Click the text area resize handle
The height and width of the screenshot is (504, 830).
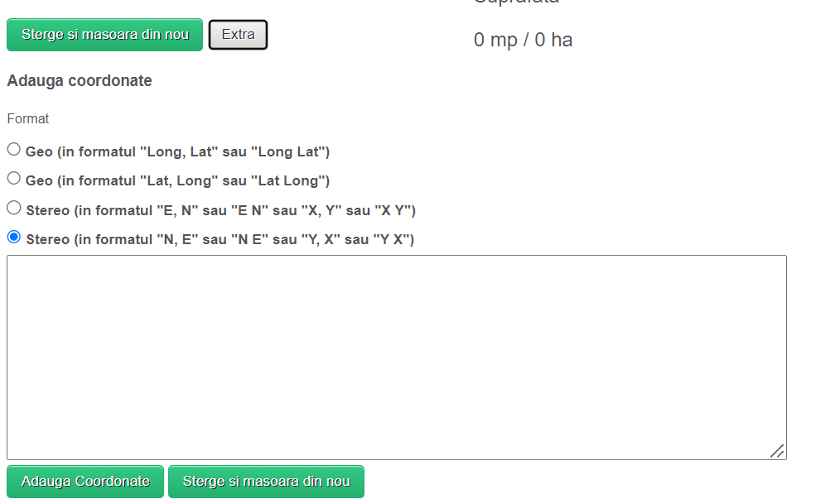[777, 451]
